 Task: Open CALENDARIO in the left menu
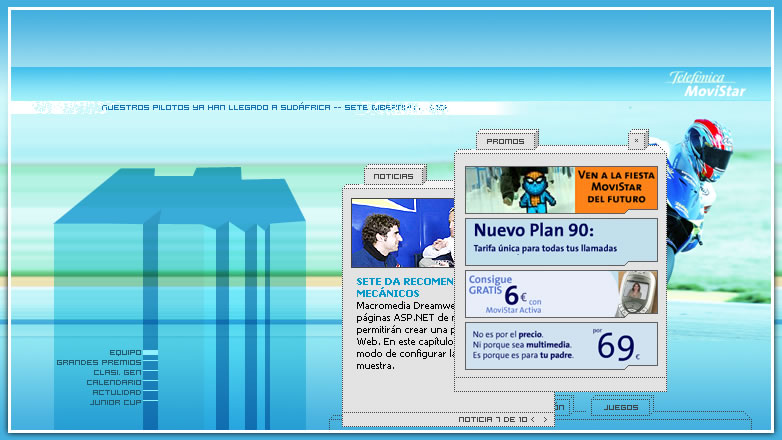click(x=114, y=382)
